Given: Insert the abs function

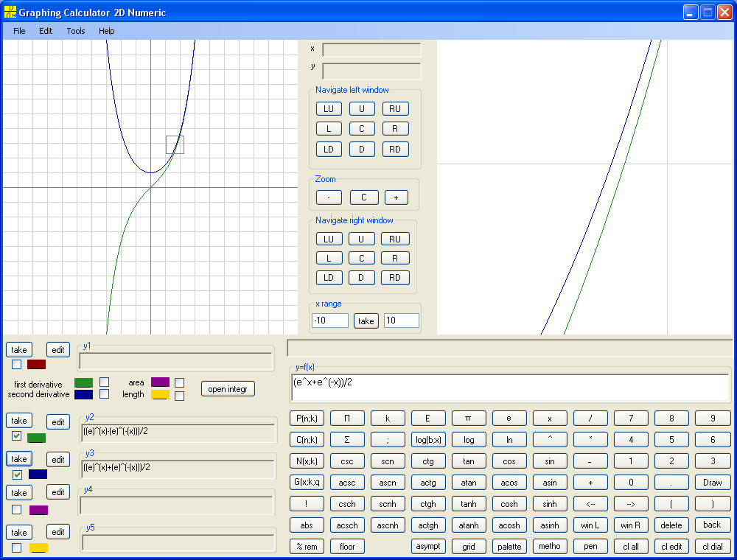Looking at the screenshot, I should click(307, 525).
